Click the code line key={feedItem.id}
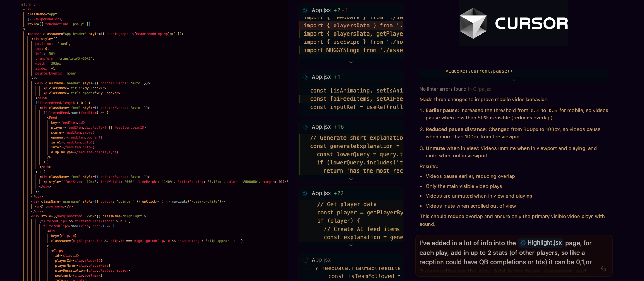 68,123
